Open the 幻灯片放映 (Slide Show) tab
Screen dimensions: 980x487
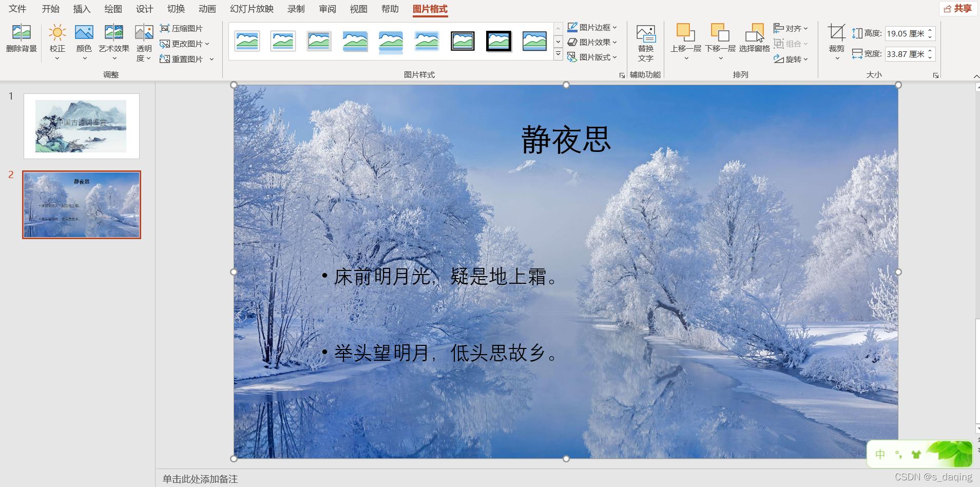pyautogui.click(x=251, y=9)
